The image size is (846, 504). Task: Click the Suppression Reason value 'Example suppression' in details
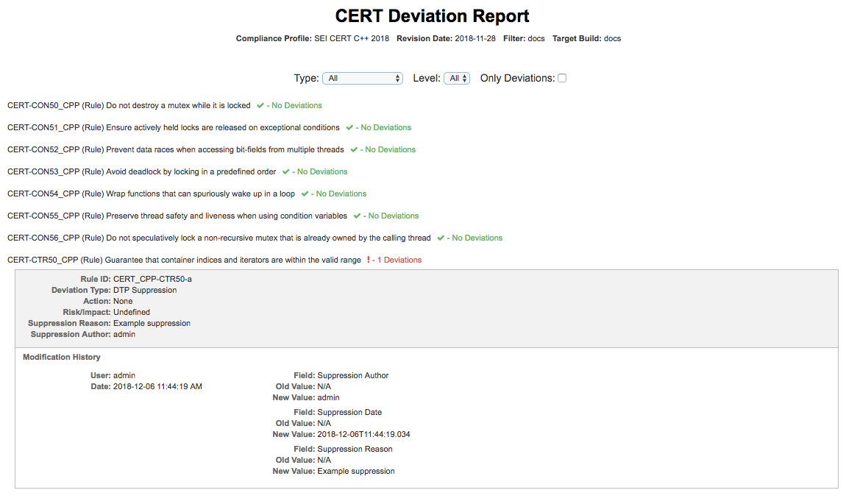tap(152, 324)
